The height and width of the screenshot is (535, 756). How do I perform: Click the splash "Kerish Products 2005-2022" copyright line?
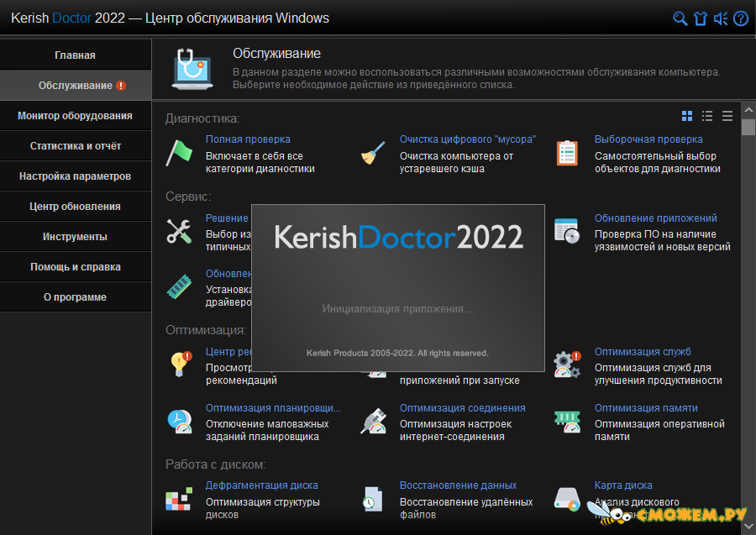coord(398,354)
